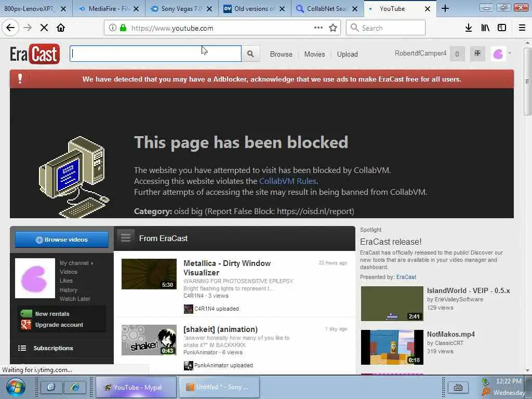Click the add-video grid icon button
This screenshot has width=532, height=399.
477,54
